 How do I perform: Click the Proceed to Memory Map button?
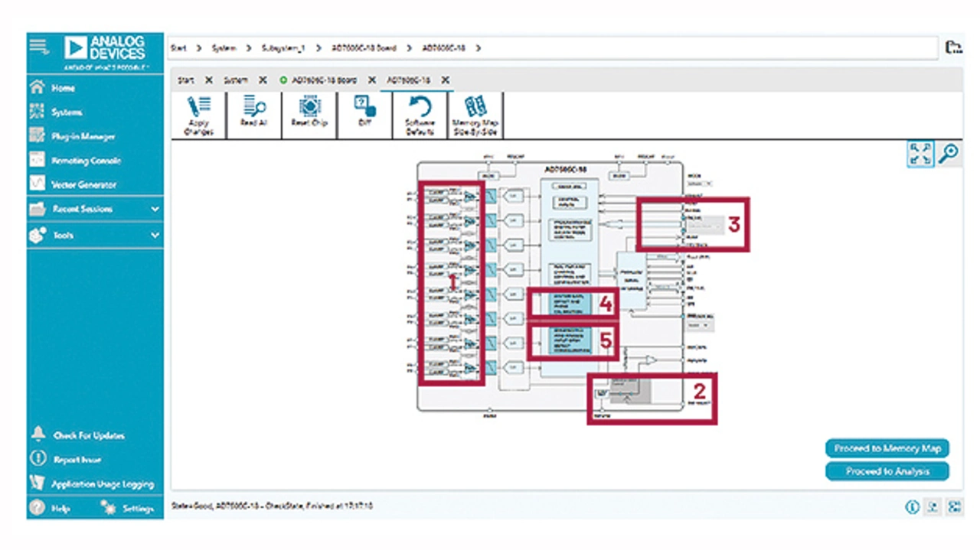click(887, 448)
